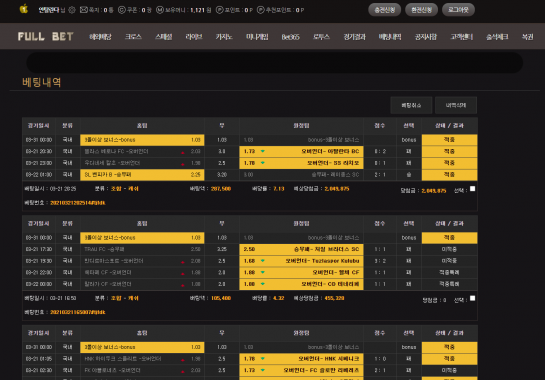Screen dimensions: 545x380
Task: Click the 3 : 2 score cell
Action: (380, 261)
